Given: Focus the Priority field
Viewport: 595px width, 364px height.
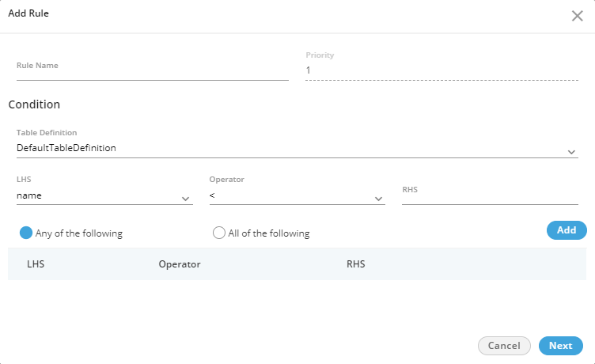Looking at the screenshot, I should click(x=442, y=70).
